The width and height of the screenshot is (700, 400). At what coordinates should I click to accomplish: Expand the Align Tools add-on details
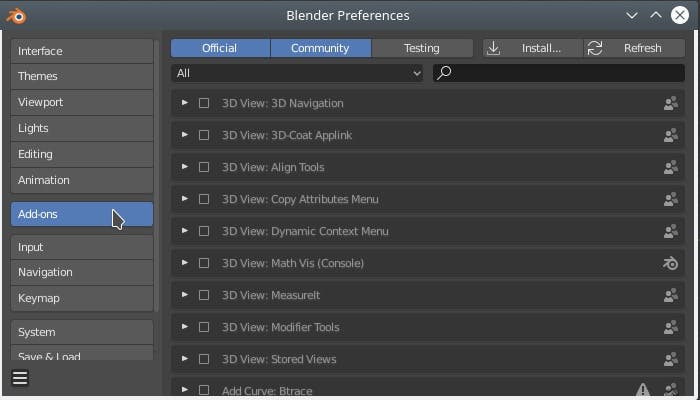click(184, 167)
